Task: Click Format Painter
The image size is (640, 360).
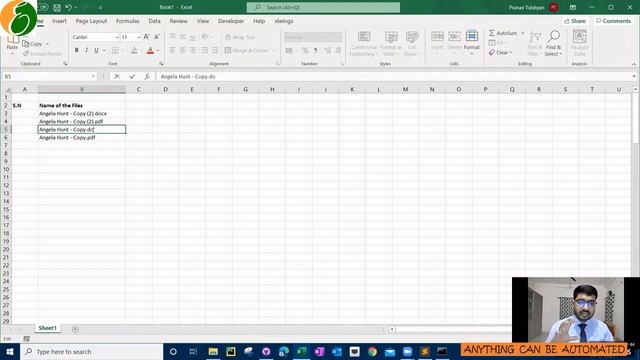Action: [42, 53]
